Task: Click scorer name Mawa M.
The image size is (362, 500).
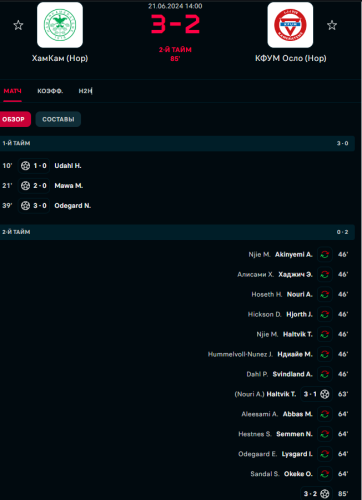Action: click(69, 186)
